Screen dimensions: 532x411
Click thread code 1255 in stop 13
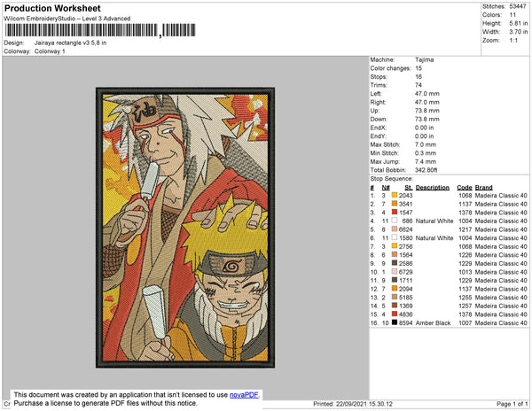tap(465, 297)
